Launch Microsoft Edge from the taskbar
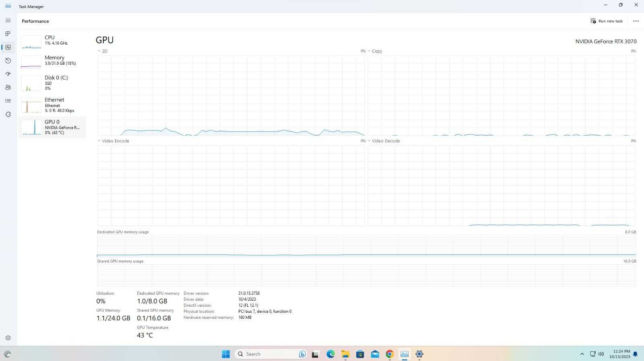Screen dimensions: 644x361 pos(330,354)
